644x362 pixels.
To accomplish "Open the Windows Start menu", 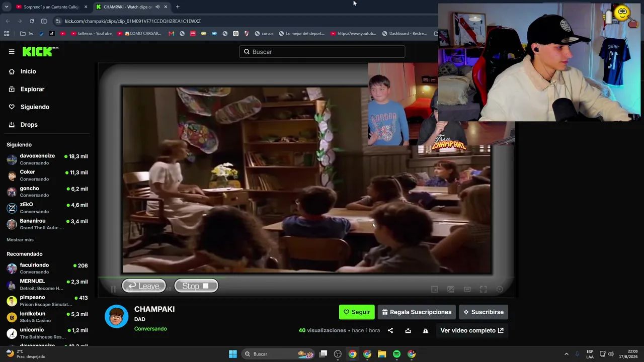I will tap(233, 354).
